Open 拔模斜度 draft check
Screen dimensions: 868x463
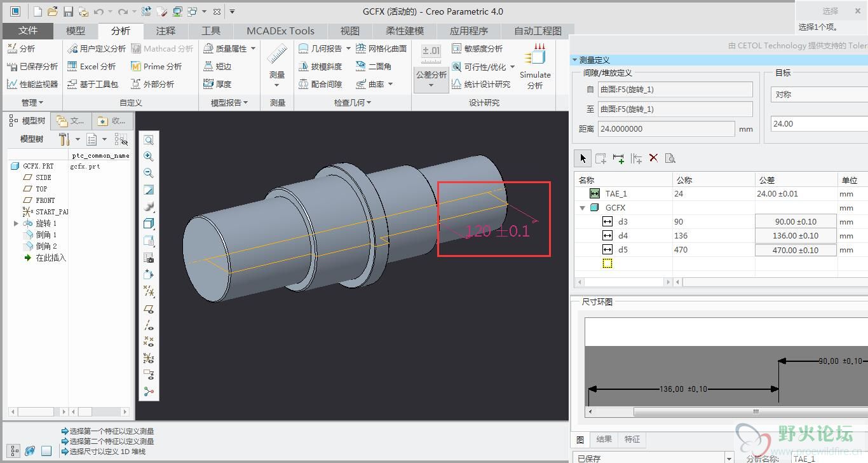pos(320,66)
